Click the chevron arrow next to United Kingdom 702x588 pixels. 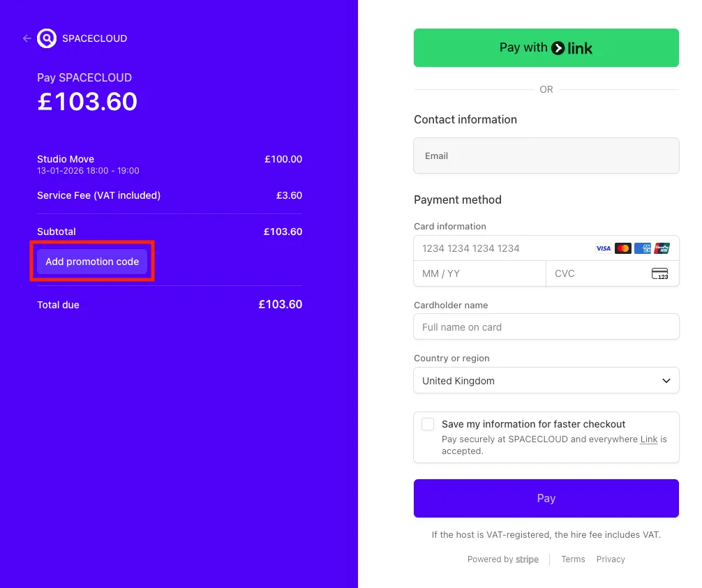tap(666, 380)
